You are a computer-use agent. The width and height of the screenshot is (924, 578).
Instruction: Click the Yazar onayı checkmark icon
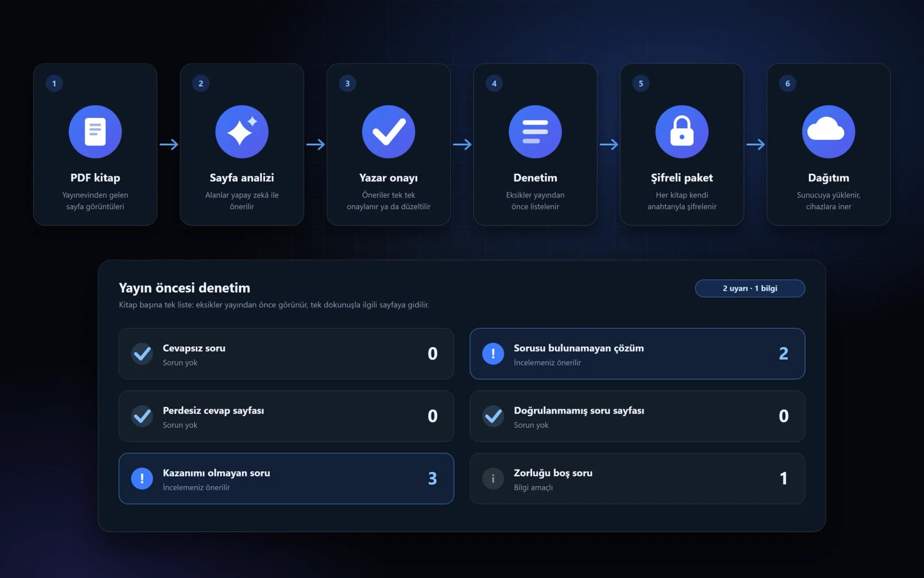388,131
